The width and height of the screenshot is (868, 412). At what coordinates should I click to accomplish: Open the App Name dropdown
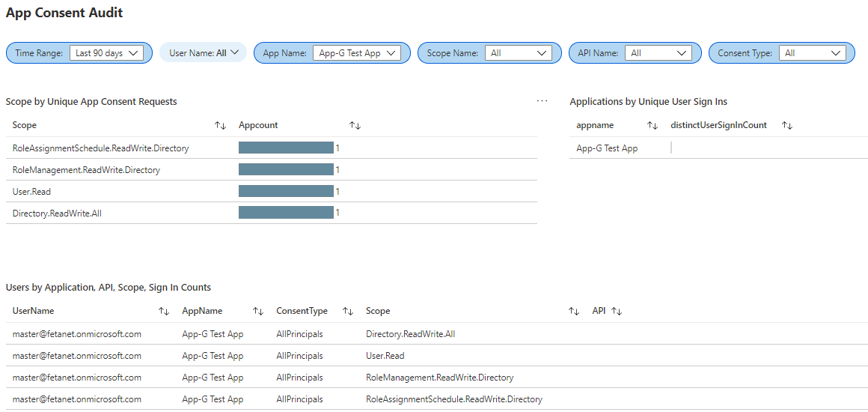point(356,53)
